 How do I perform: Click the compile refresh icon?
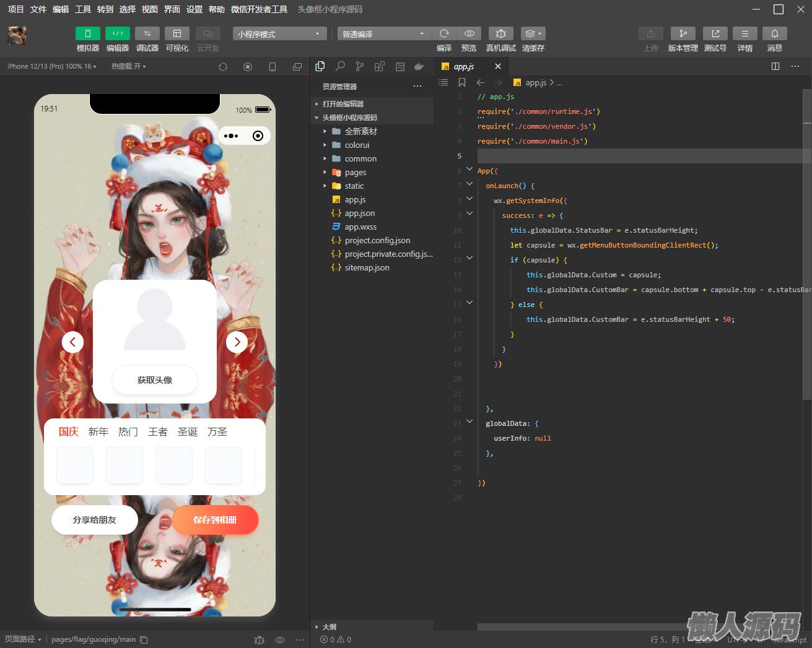(x=444, y=33)
